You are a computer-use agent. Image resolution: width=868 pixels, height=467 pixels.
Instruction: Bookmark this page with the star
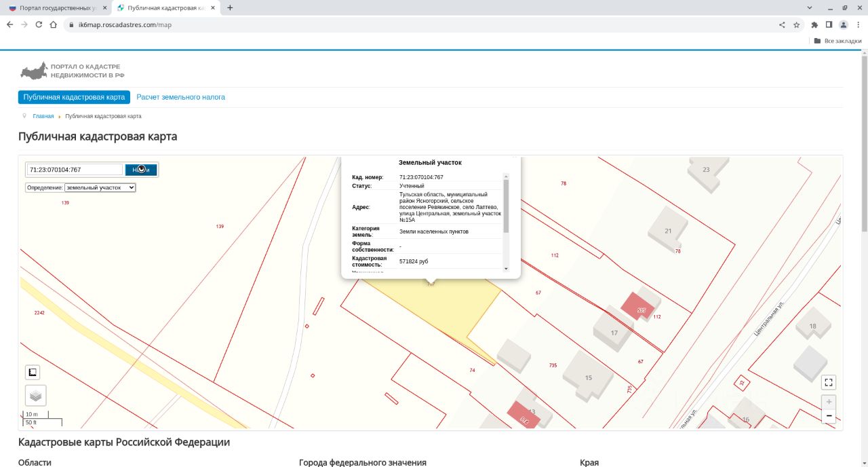[x=796, y=24]
